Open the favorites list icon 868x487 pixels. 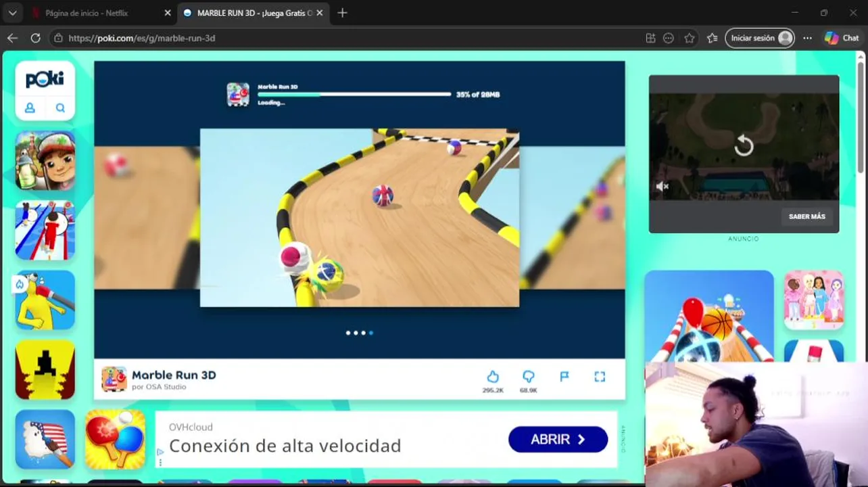click(712, 39)
